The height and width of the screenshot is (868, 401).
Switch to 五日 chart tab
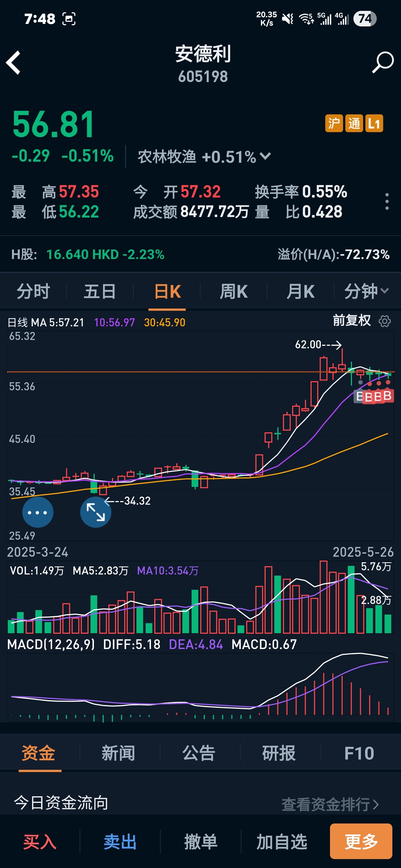tap(100, 291)
